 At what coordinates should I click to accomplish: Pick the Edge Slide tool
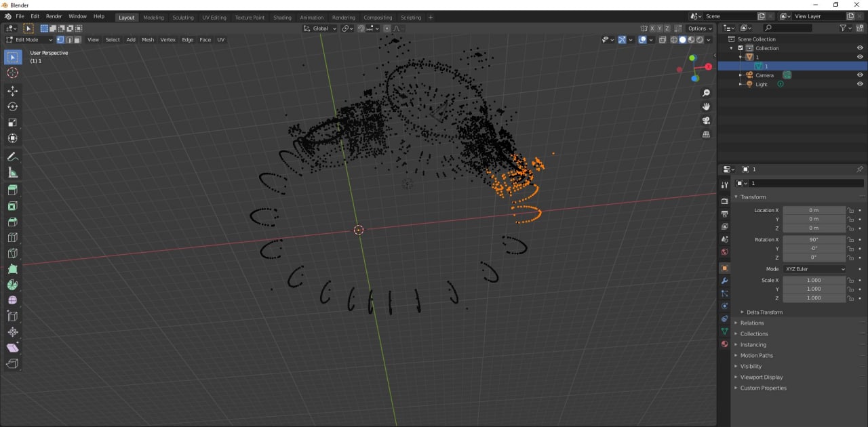12,317
